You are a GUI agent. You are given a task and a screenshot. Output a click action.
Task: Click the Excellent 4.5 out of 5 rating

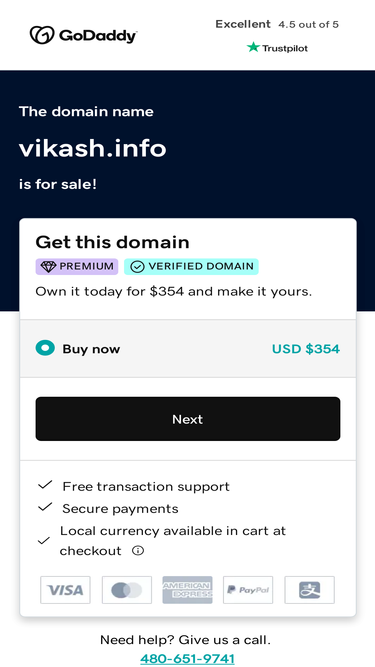tap(277, 24)
